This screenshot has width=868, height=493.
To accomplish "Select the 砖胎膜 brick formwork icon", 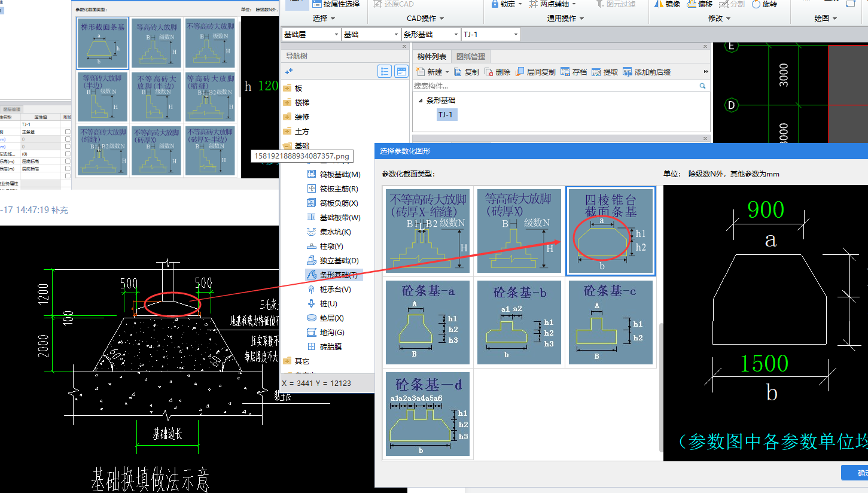I will [x=311, y=346].
